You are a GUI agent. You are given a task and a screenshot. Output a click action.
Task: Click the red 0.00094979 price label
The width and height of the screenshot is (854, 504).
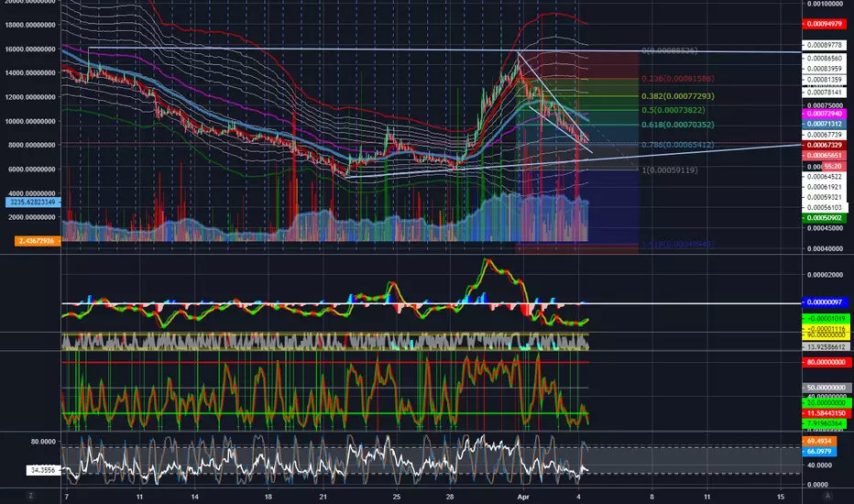pos(825,24)
